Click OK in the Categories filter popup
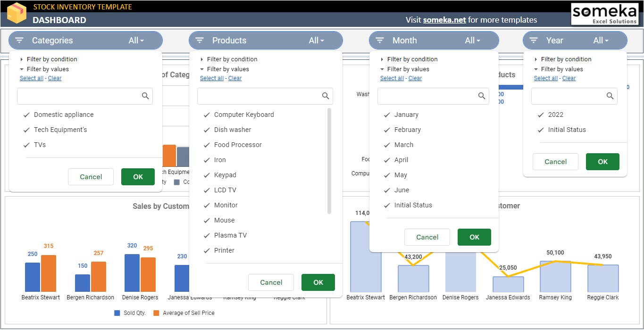 tap(138, 176)
